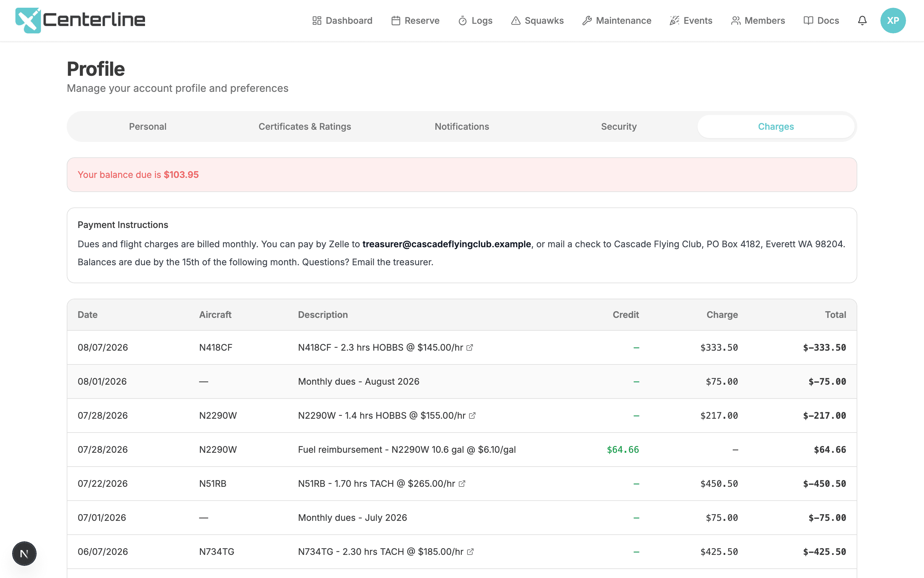Open the Reserve page
Viewport: 924px width, 578px height.
[415, 21]
